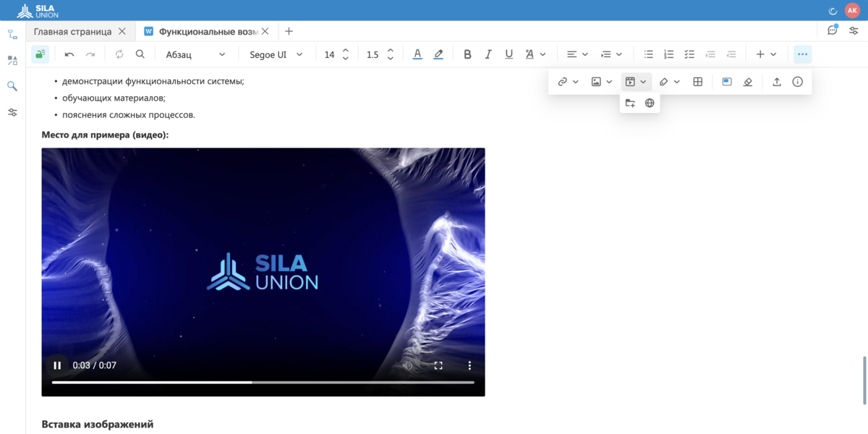
Task: Clear formatting with the eraser
Action: pyautogui.click(x=748, y=82)
